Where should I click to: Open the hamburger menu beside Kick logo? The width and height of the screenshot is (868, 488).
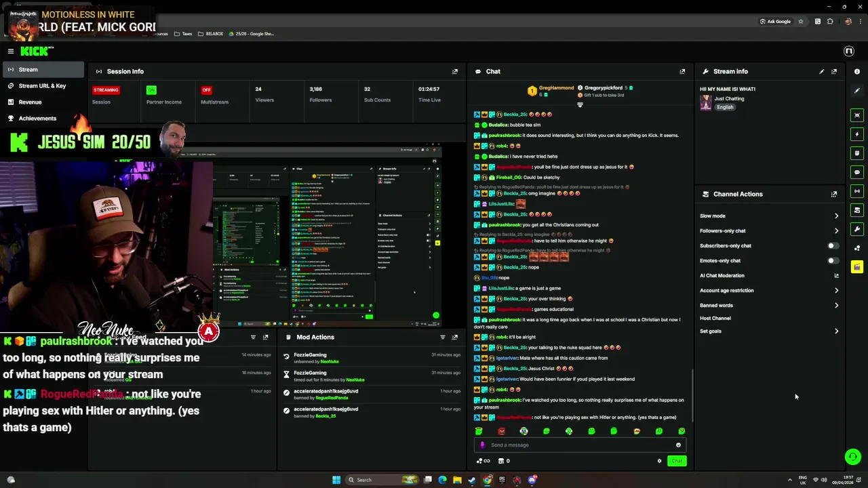(11, 51)
